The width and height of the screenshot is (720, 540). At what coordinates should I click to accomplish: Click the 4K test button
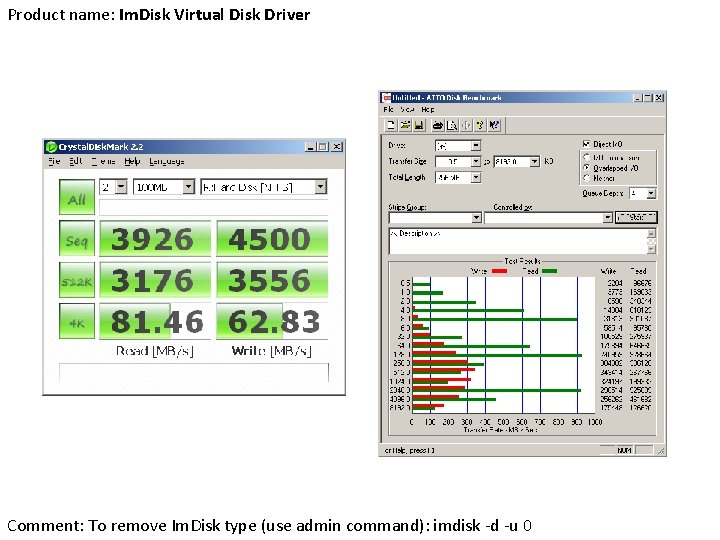click(77, 321)
